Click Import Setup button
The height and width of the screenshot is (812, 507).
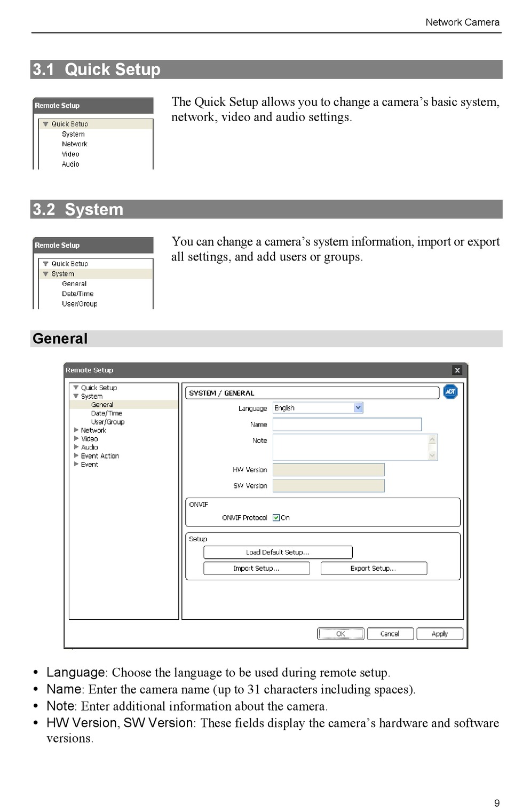tap(256, 568)
